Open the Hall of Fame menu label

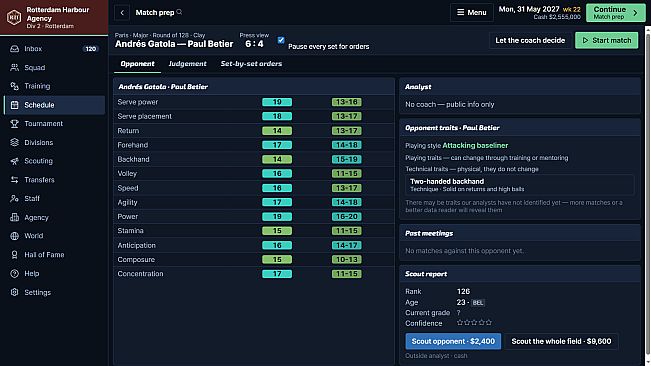pyautogui.click(x=44, y=255)
